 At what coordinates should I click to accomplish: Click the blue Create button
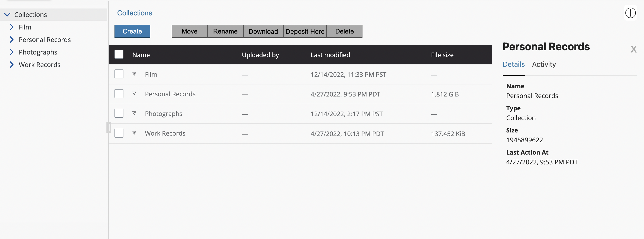[x=132, y=31]
